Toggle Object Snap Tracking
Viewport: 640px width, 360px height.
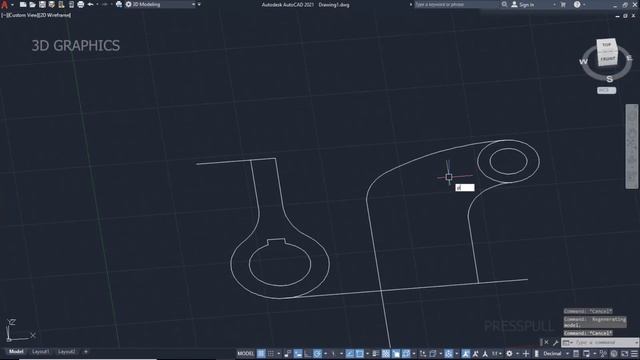pos(349,353)
